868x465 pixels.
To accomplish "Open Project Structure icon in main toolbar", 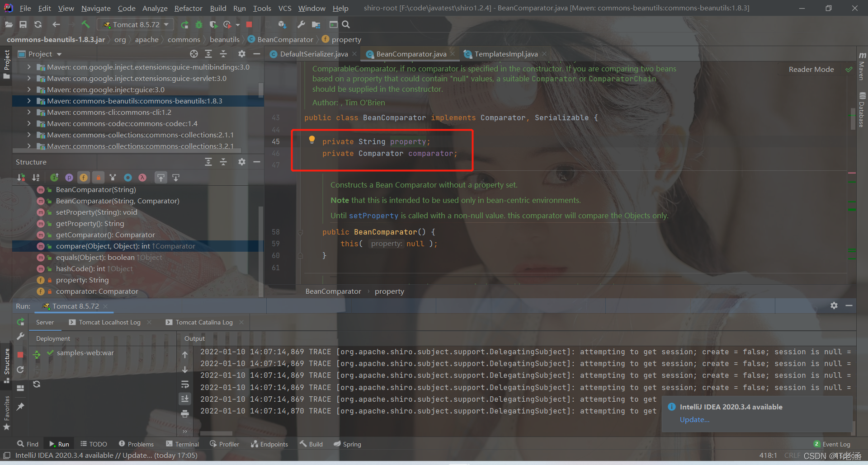I will tap(316, 24).
